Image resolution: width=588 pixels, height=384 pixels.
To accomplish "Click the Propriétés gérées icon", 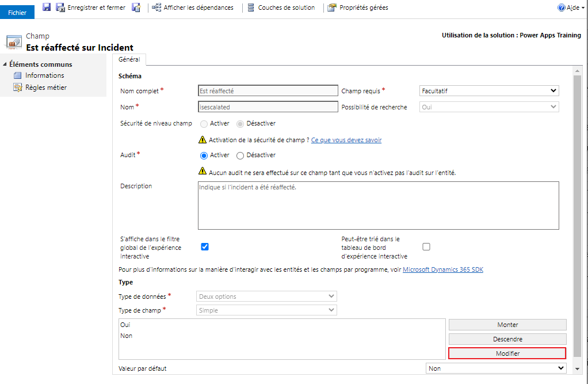I will (x=332, y=7).
